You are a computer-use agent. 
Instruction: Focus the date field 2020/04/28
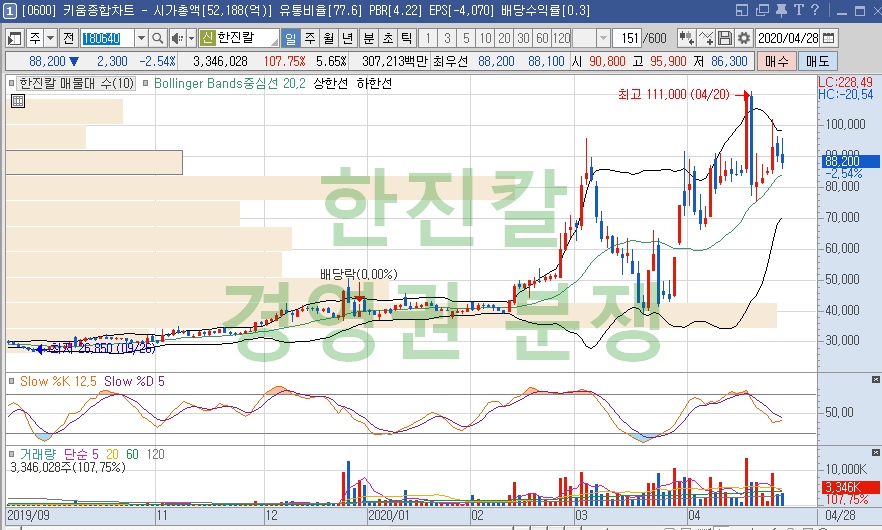pyautogui.click(x=788, y=38)
